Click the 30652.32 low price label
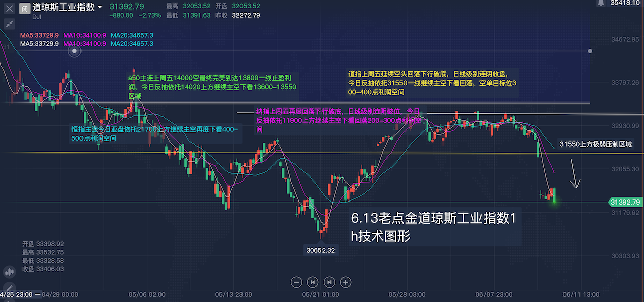This screenshot has width=644, height=302. pos(321,250)
